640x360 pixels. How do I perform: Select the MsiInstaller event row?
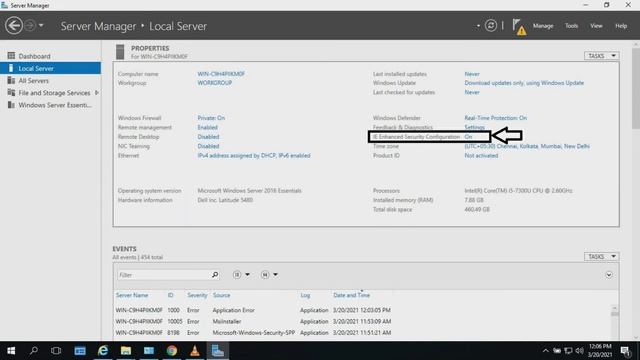click(362, 321)
